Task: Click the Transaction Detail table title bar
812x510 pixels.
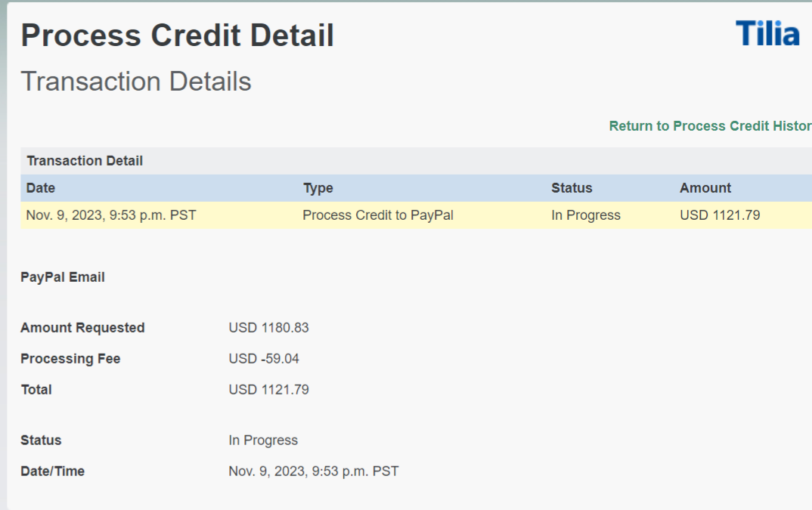Action: [85, 161]
